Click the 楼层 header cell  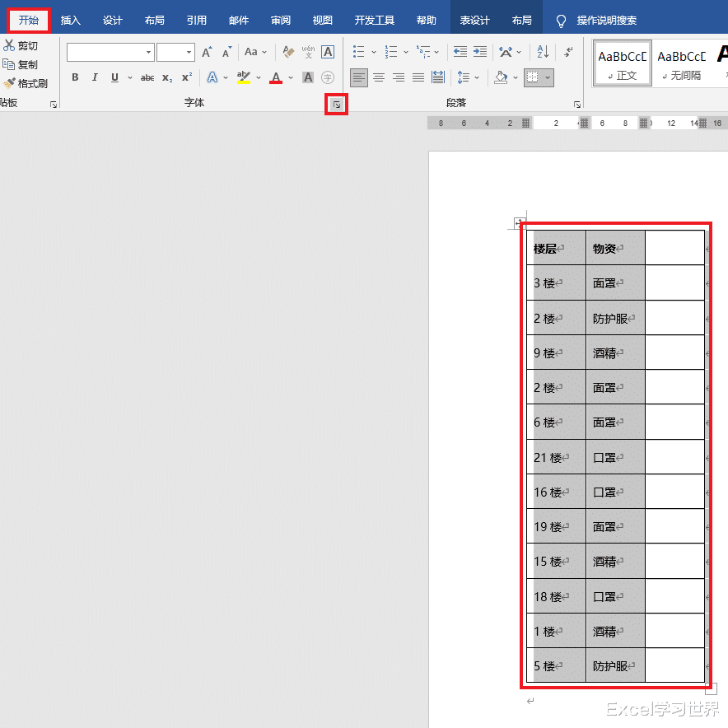tap(556, 249)
